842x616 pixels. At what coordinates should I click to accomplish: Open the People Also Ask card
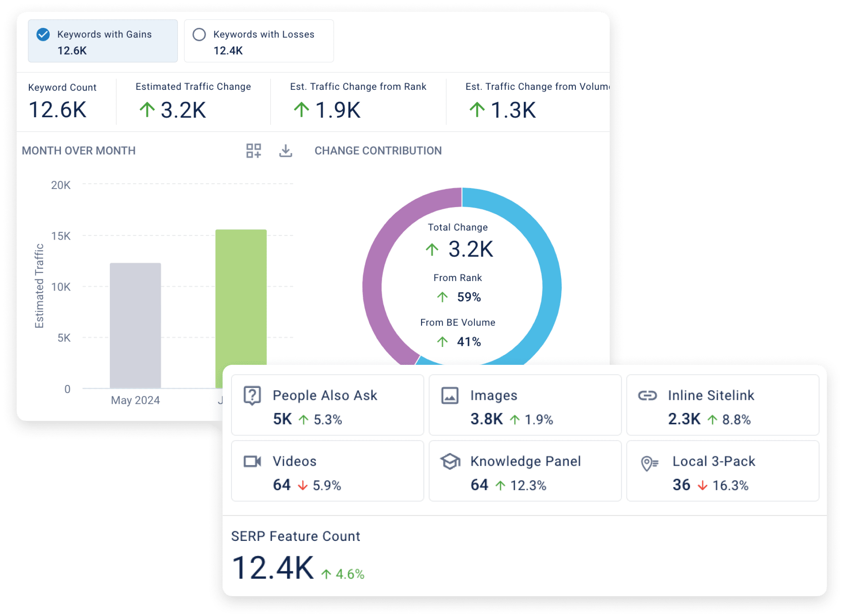(327, 405)
